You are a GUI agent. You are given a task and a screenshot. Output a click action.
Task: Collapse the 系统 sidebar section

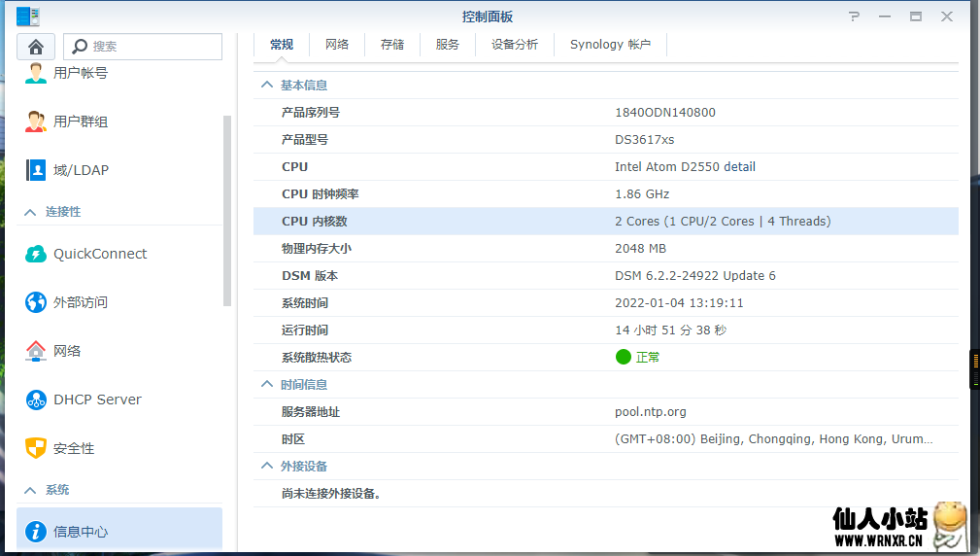(x=30, y=490)
